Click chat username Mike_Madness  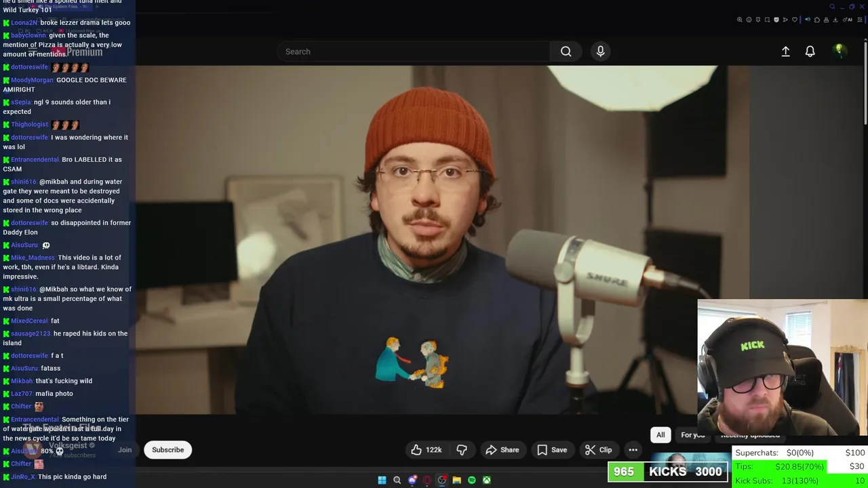[x=33, y=258]
